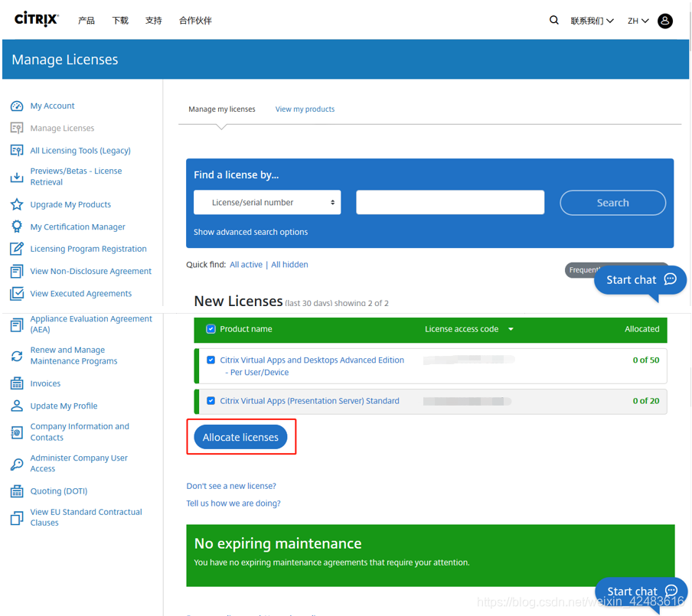692x616 pixels.
Task: Open Citrix Virtual Apps and Desktops Advanced Edition link
Action: click(x=312, y=366)
